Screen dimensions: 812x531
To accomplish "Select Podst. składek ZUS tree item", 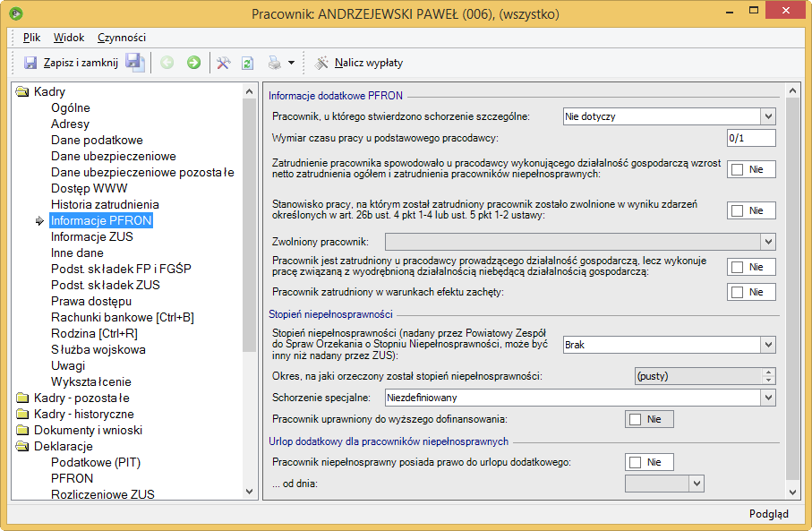I will (x=106, y=285).
